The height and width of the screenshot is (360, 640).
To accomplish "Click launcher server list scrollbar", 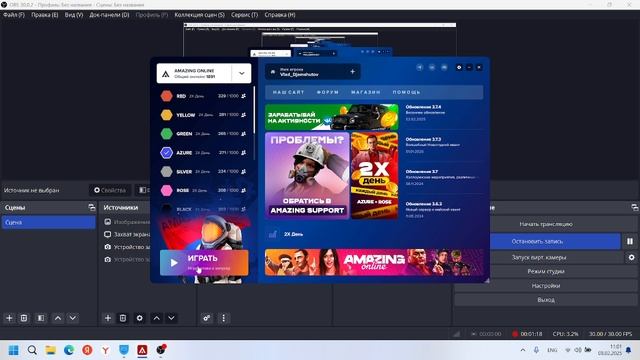I will point(254,110).
